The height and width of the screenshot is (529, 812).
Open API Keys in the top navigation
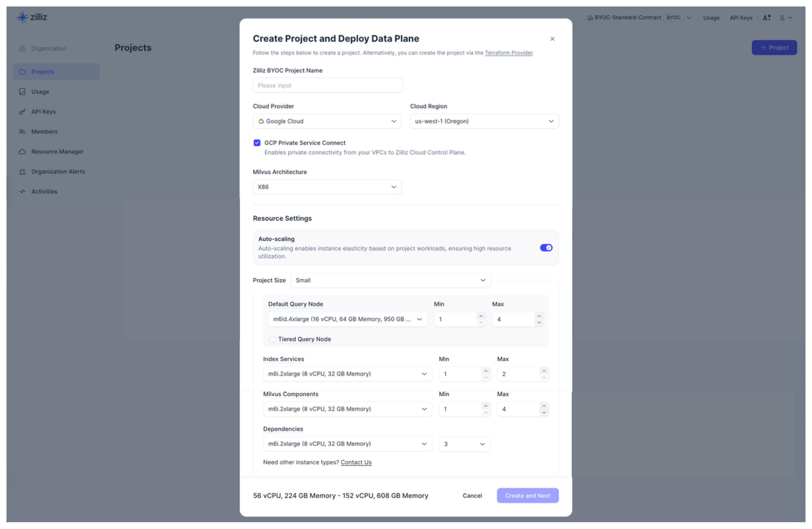741,18
